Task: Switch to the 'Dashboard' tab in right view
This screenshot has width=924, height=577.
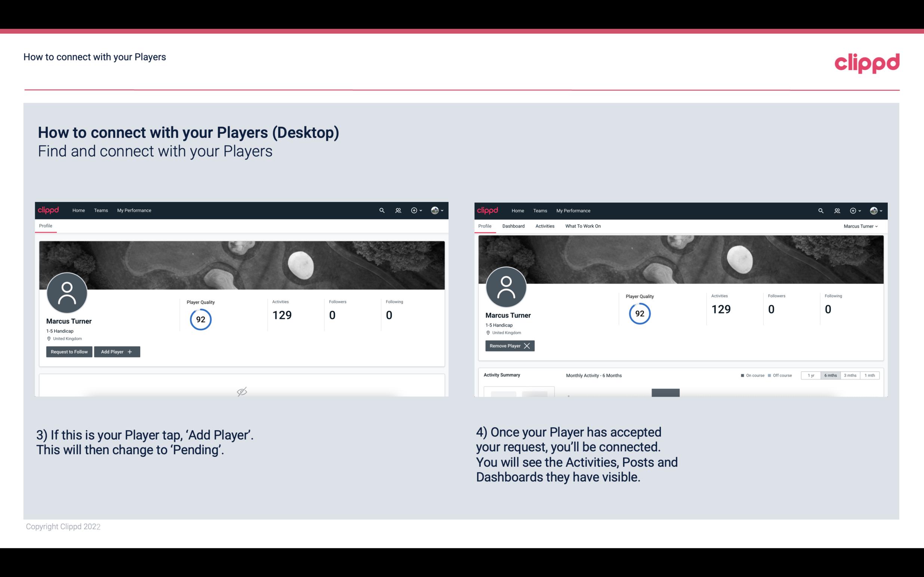Action: click(514, 226)
